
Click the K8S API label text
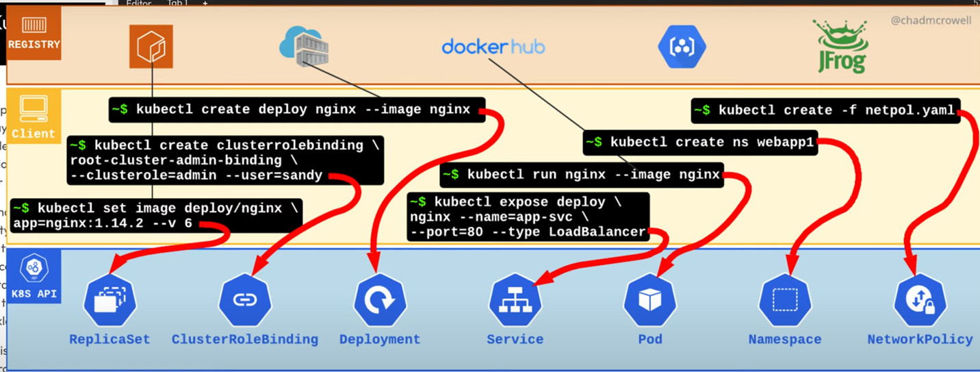point(34,295)
